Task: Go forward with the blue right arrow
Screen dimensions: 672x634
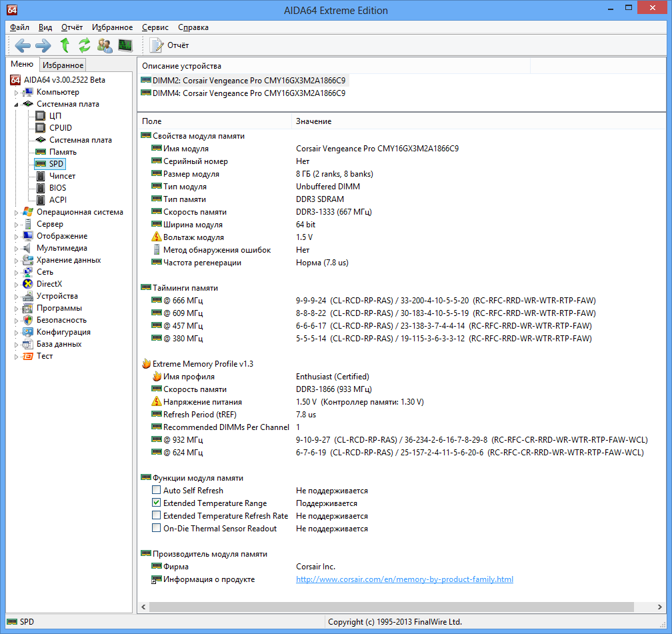Action: pos(43,45)
